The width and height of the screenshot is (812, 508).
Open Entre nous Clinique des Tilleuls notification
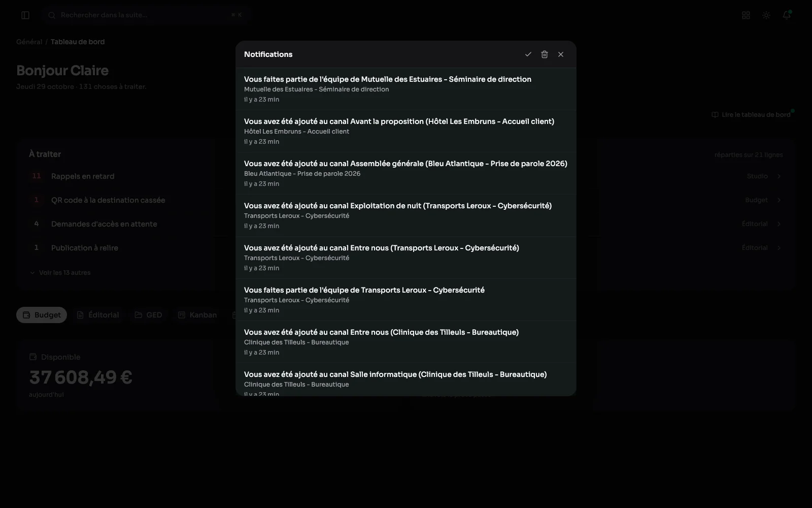click(406, 342)
